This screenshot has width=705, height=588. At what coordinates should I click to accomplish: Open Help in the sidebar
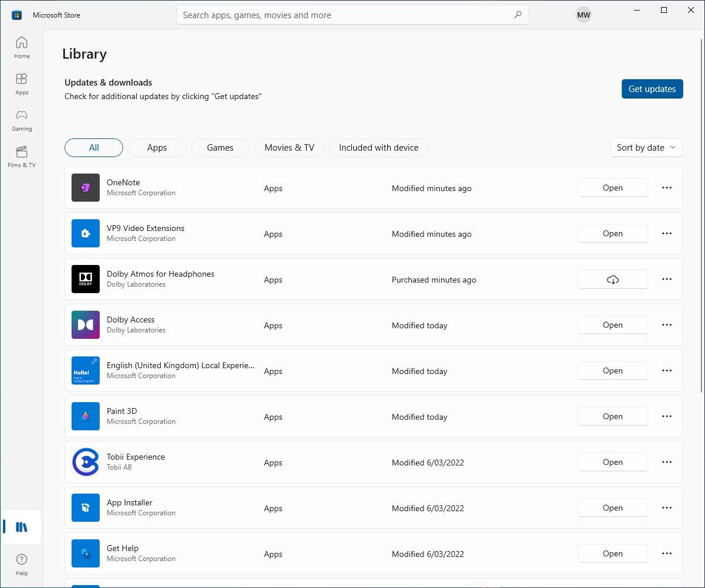click(22, 565)
